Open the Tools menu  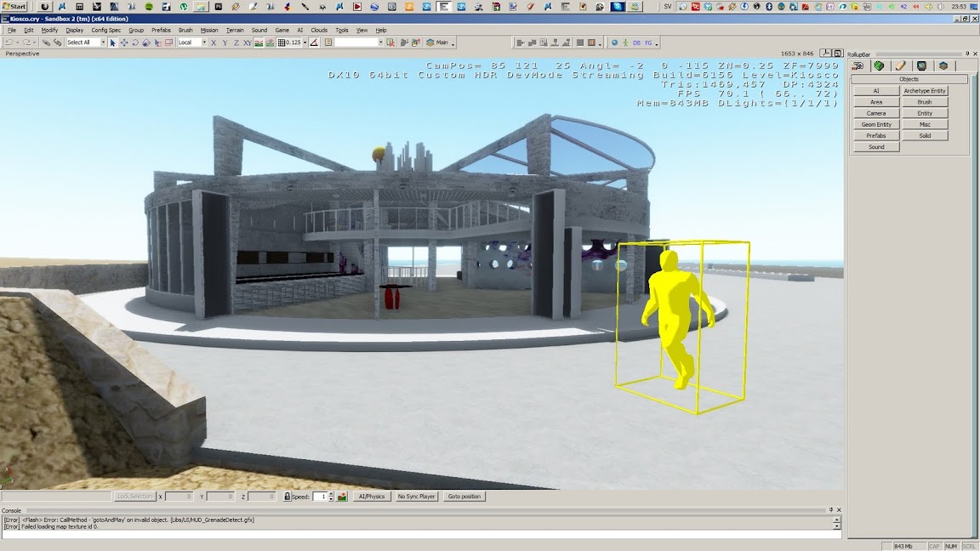point(341,30)
